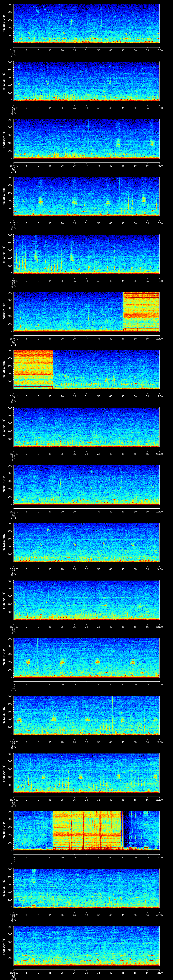The image size is (173, 980).
Task: Click the '3:20:00' start time label
Action: (14, 396)
